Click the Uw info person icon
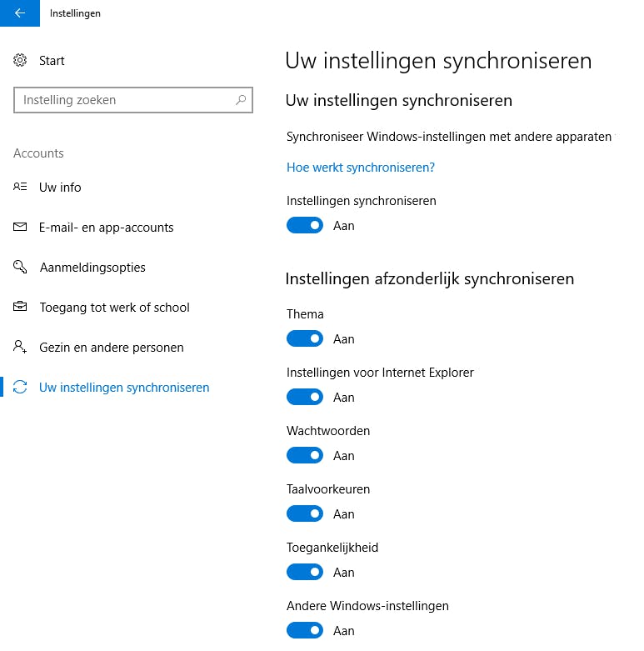Screen dimensions: 644x651 (x=21, y=188)
